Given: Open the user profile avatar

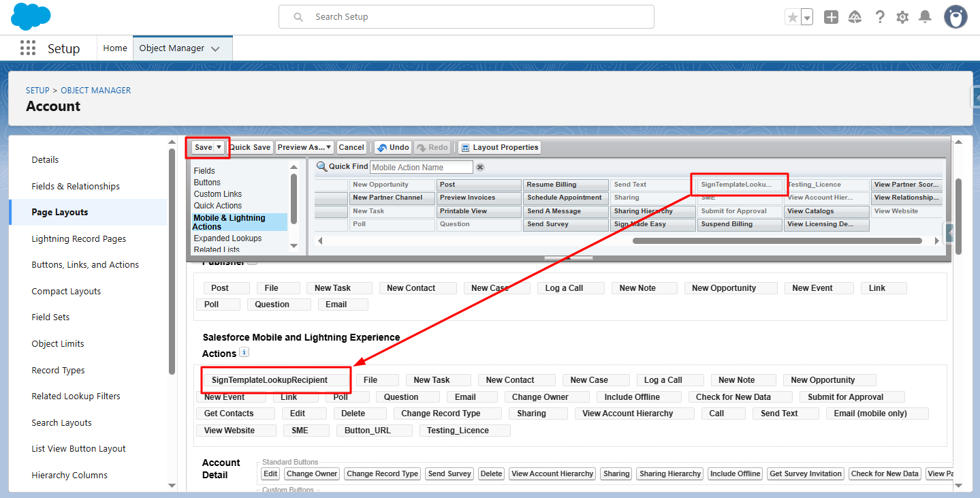Looking at the screenshot, I should (x=955, y=17).
